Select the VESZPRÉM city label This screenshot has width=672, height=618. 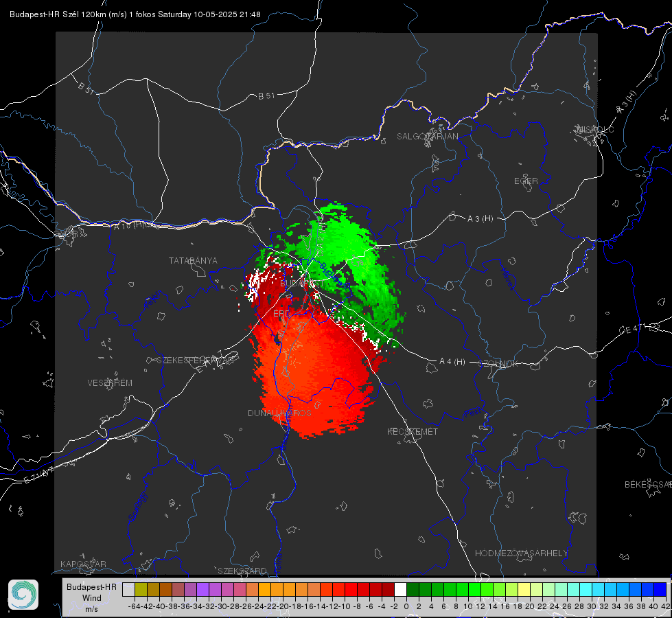(110, 382)
